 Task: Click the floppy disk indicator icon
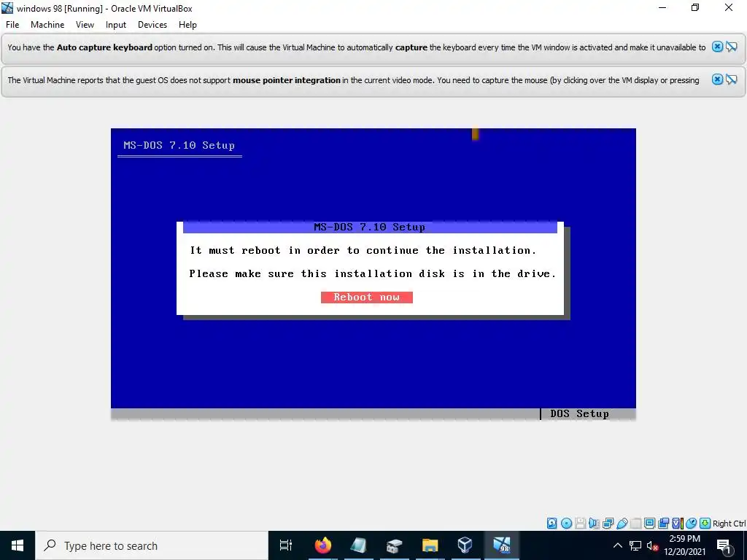pyautogui.click(x=580, y=524)
